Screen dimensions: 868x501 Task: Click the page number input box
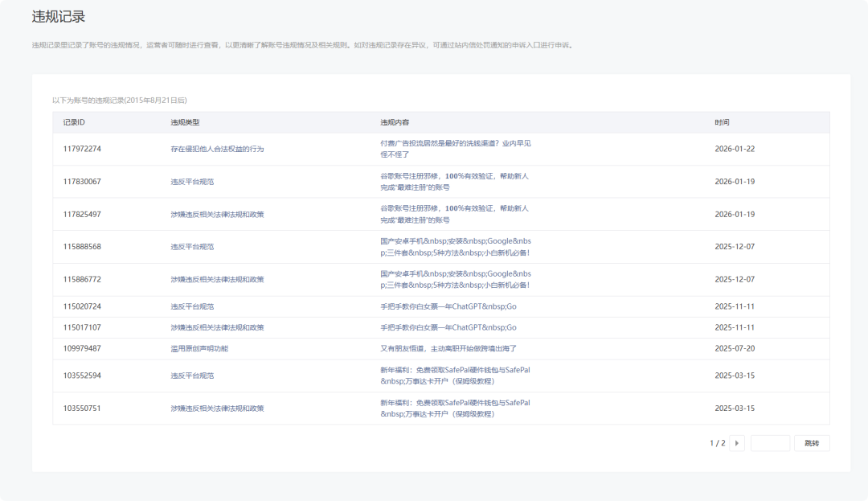tap(770, 443)
